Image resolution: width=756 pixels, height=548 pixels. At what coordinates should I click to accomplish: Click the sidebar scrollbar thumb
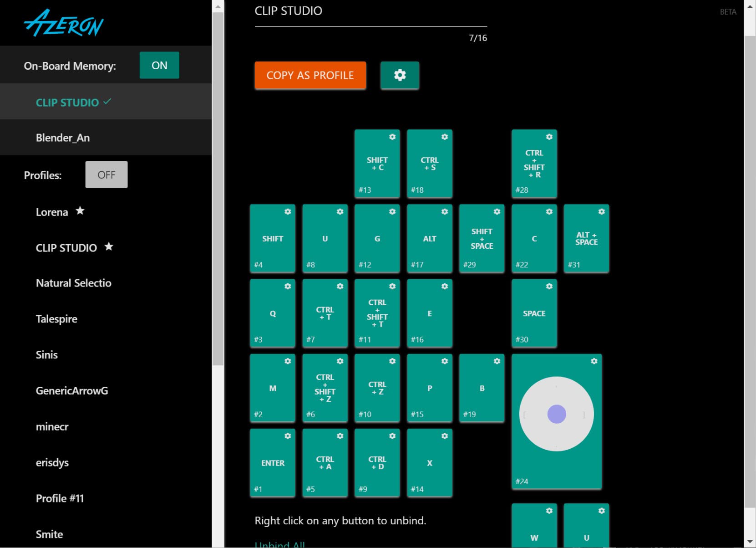pyautogui.click(x=218, y=189)
